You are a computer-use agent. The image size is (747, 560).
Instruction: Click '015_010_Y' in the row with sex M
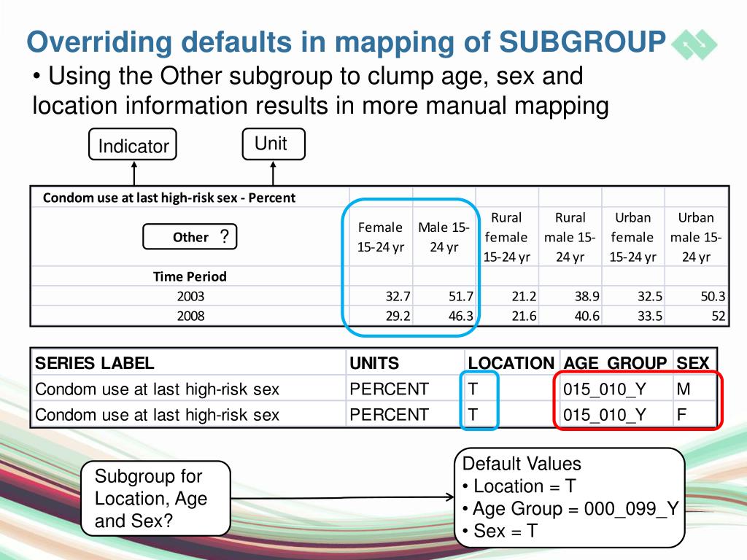point(605,389)
